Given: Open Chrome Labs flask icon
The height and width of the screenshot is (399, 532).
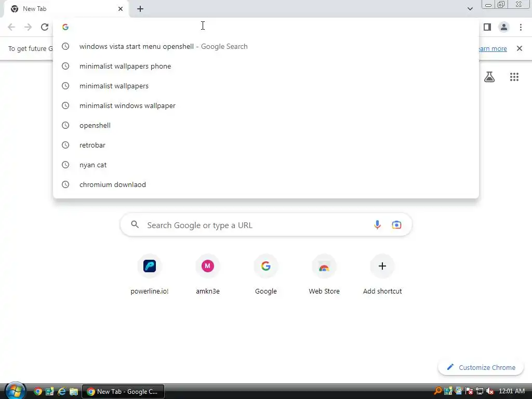Looking at the screenshot, I should 489,77.
